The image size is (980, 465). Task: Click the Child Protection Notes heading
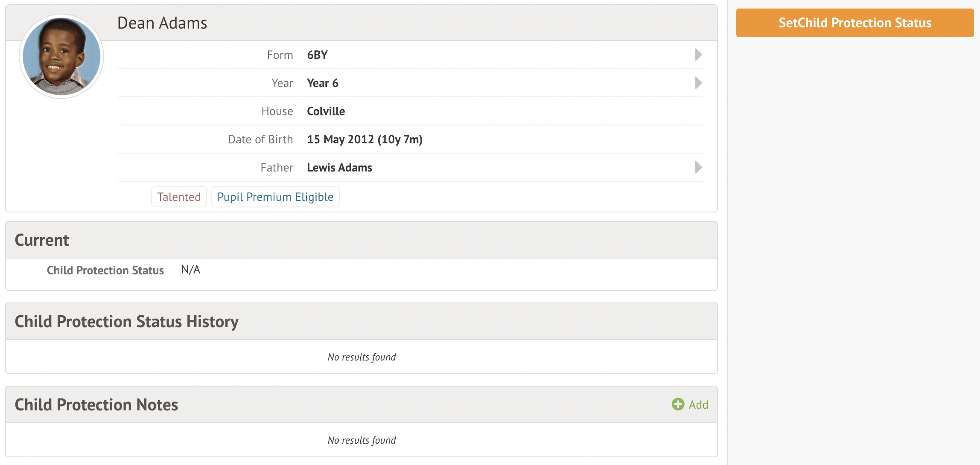pyautogui.click(x=96, y=405)
